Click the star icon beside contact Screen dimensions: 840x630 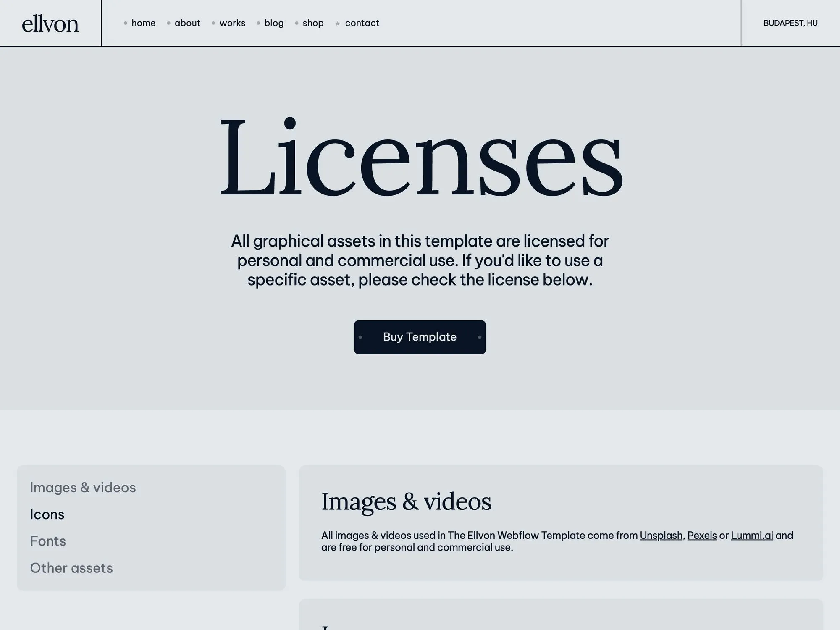pos(337,24)
